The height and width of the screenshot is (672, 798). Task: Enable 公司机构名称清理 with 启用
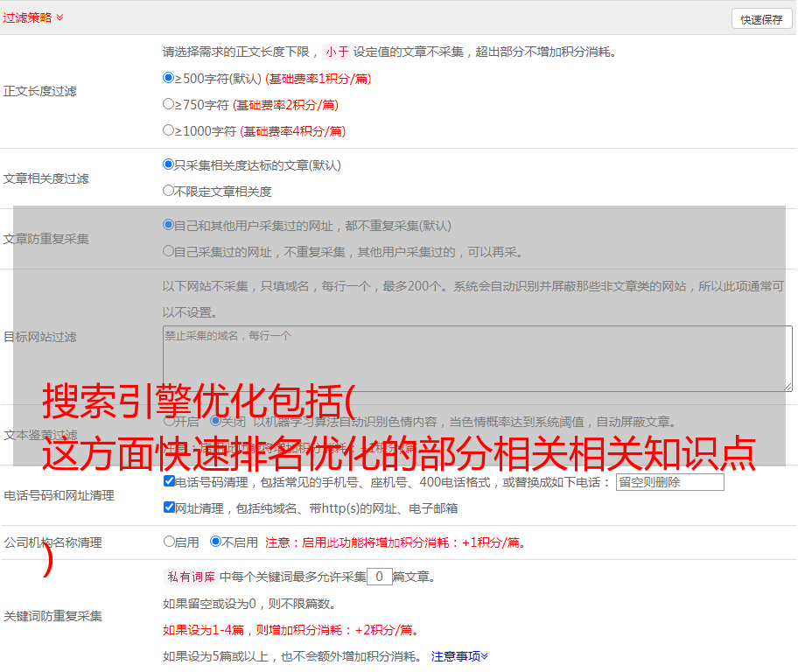170,542
